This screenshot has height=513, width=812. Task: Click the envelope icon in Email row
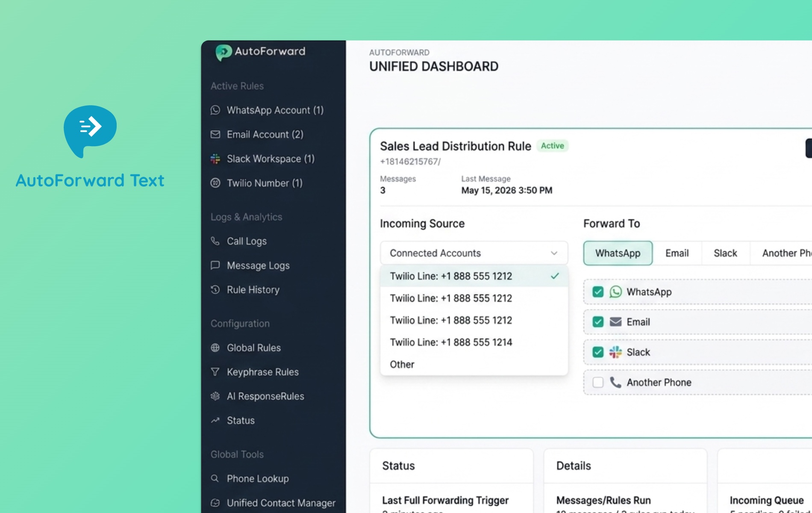point(615,322)
